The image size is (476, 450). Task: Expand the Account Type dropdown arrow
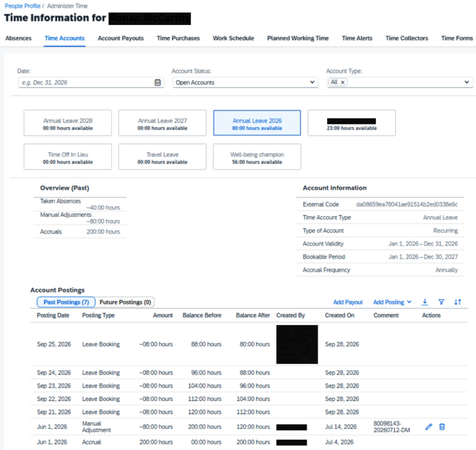pos(467,82)
